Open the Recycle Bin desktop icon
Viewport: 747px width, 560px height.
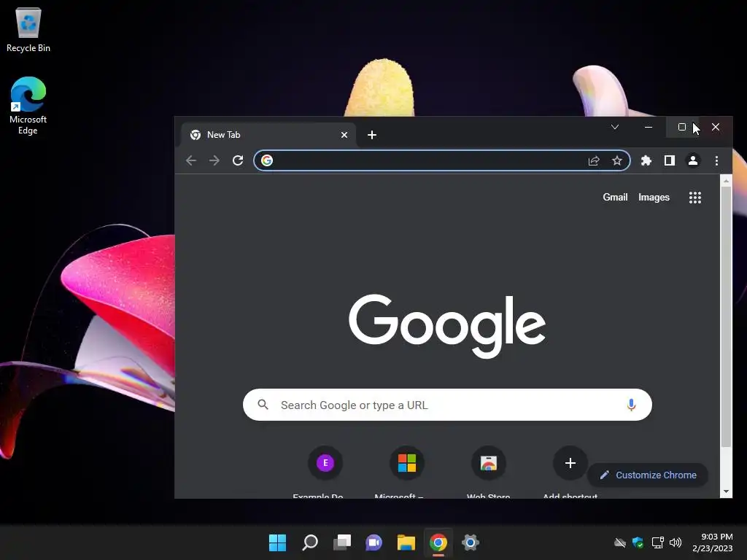(28, 30)
